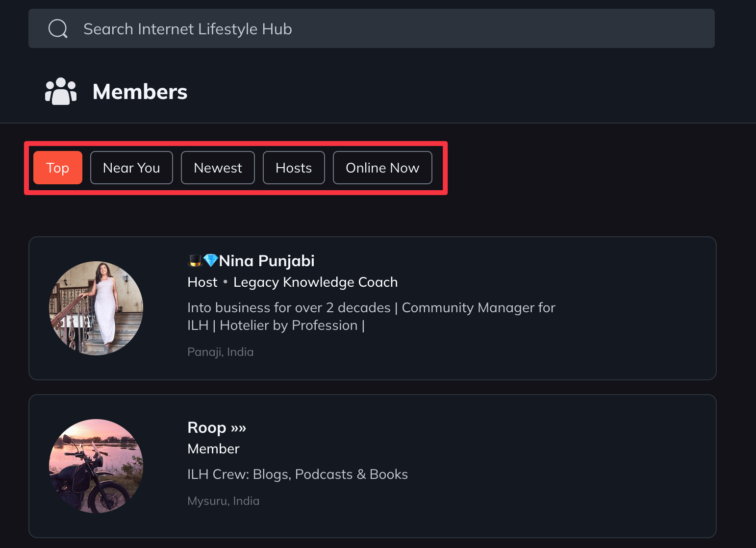Filter members by Hosts
The width and height of the screenshot is (756, 548).
(294, 168)
